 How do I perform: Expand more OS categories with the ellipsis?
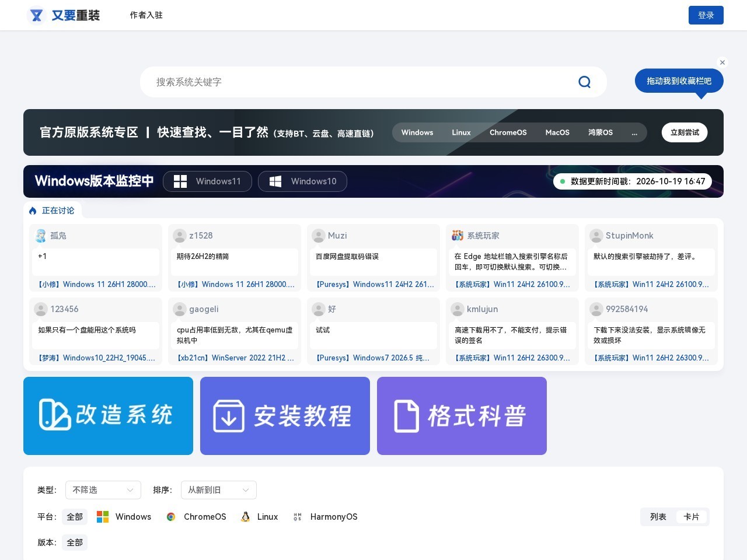click(x=634, y=132)
